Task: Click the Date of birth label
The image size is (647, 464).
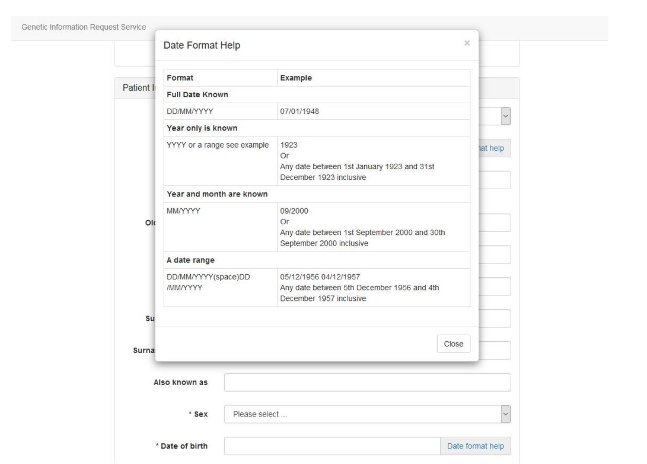Action: click(182, 446)
